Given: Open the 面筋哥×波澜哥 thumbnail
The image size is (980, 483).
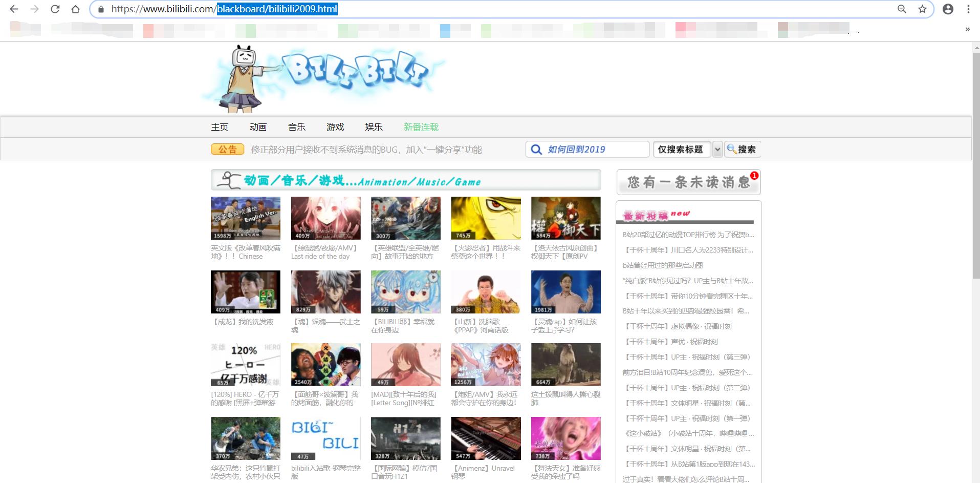Looking at the screenshot, I should [x=325, y=365].
